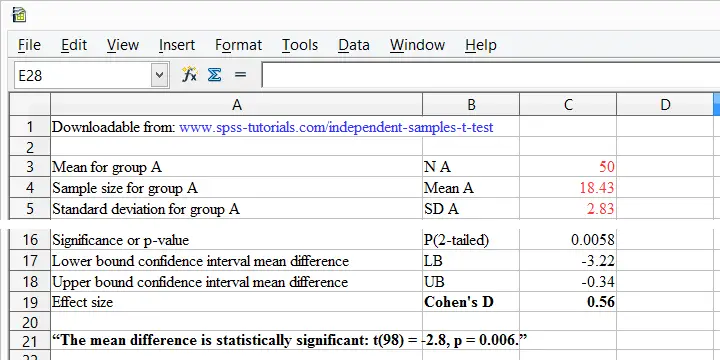The height and width of the screenshot is (360, 720).
Task: Select row 16 header
Action: (30, 240)
